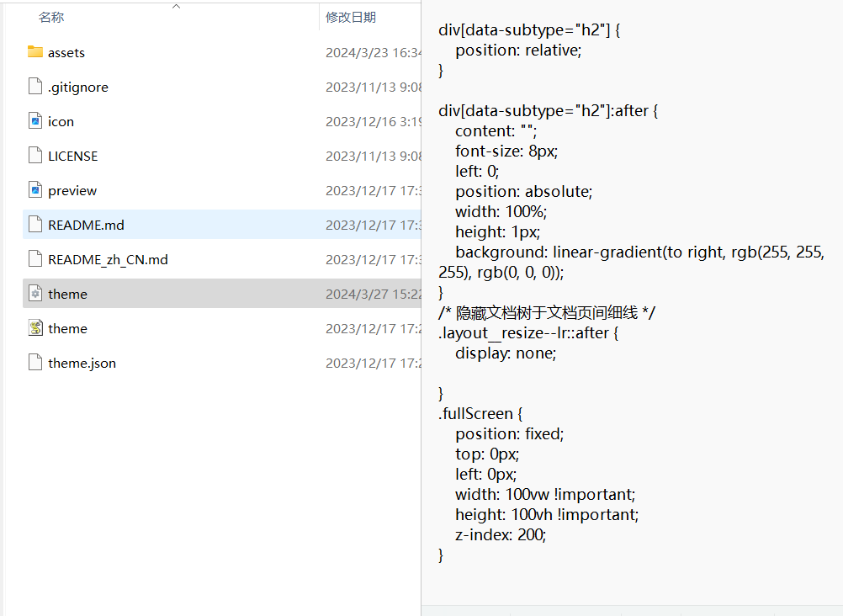Select the .gitignore file name

click(78, 88)
